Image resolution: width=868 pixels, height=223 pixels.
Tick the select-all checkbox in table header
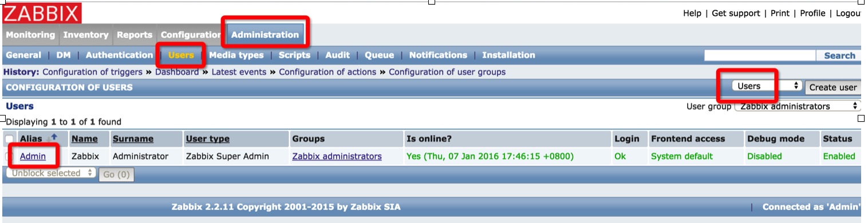9,139
